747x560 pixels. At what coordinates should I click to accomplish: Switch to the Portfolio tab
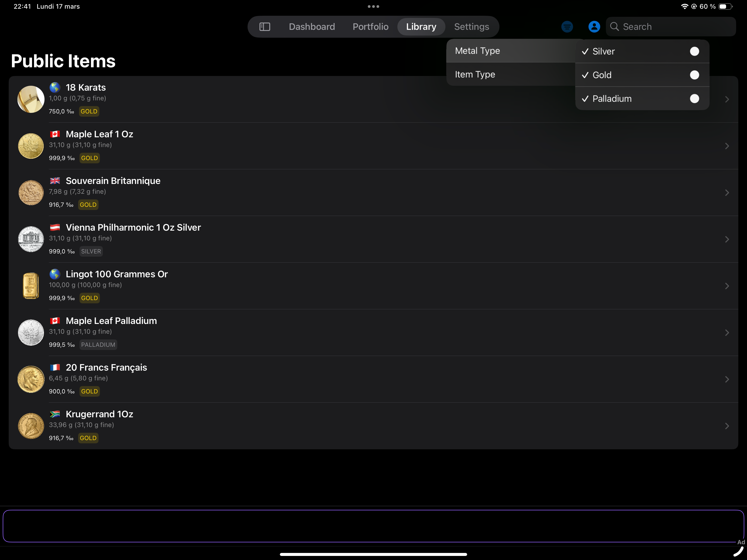tap(371, 27)
